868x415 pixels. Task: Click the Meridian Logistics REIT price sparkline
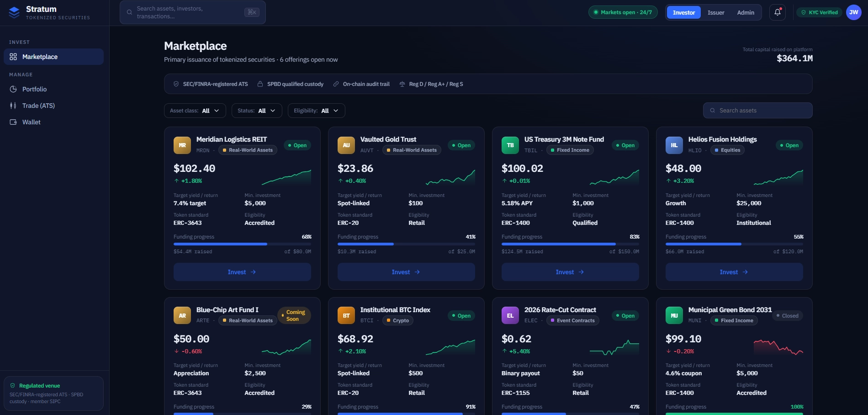tap(286, 177)
